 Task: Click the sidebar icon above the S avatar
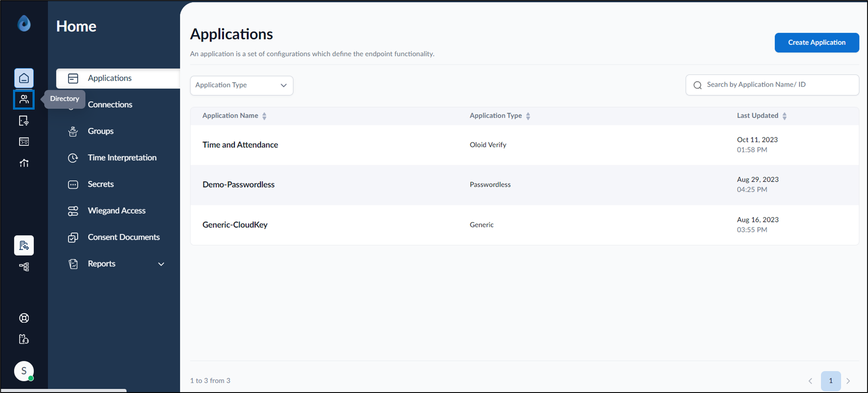[24, 339]
